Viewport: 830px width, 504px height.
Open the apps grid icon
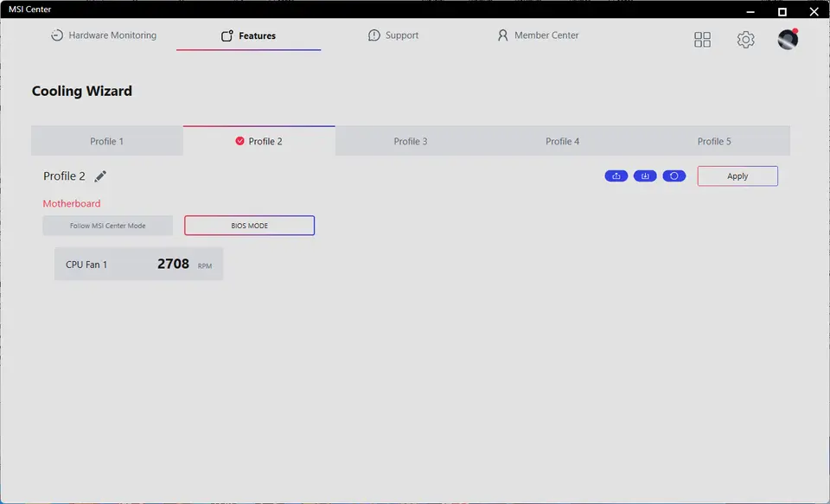pos(702,39)
